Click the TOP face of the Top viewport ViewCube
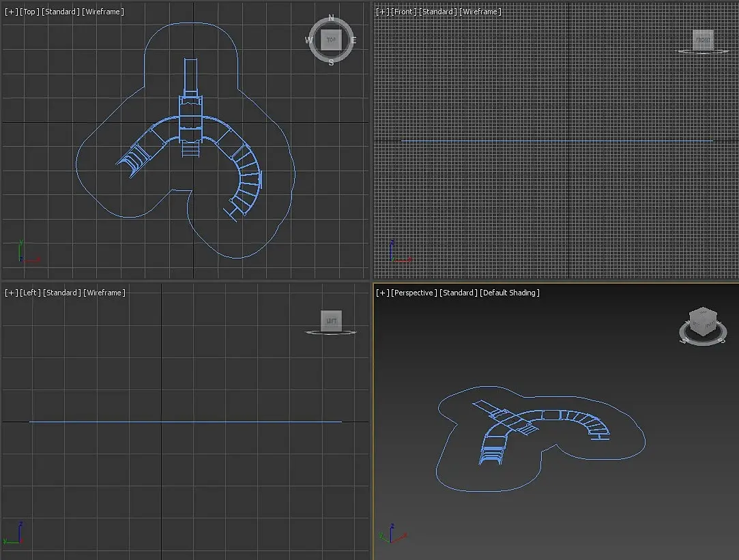The height and width of the screenshot is (560, 739). click(331, 40)
